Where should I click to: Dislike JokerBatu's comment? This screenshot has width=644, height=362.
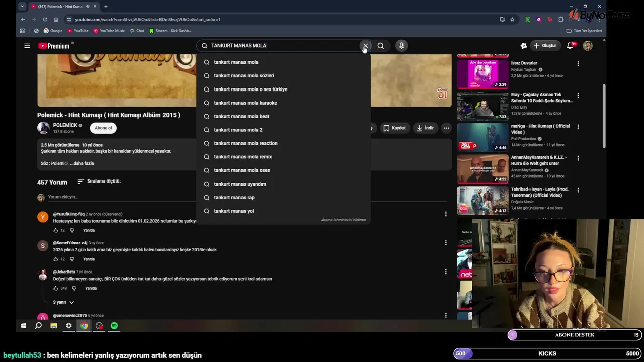pyautogui.click(x=74, y=289)
